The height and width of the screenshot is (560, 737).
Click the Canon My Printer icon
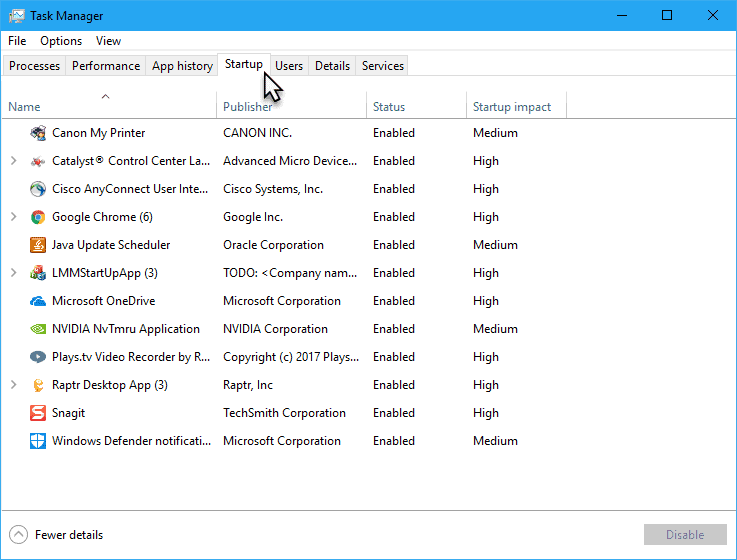[38, 133]
